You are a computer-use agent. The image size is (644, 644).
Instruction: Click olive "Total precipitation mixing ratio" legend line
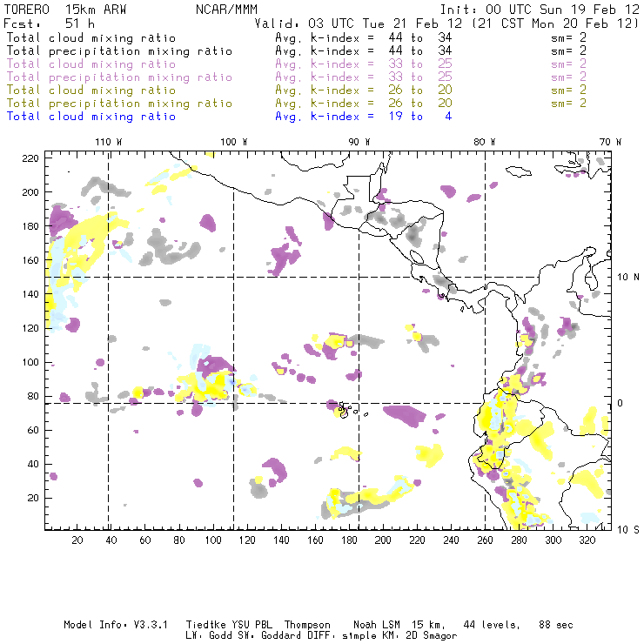click(119, 104)
